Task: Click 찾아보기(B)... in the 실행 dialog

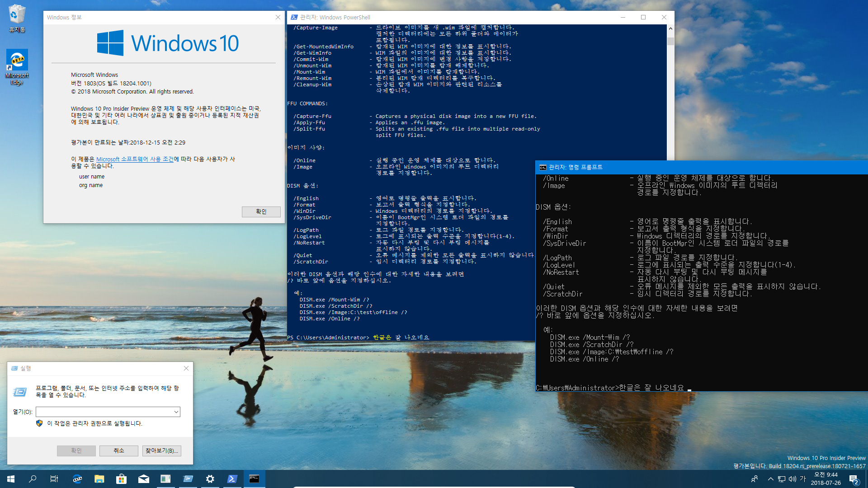Action: pos(162,451)
